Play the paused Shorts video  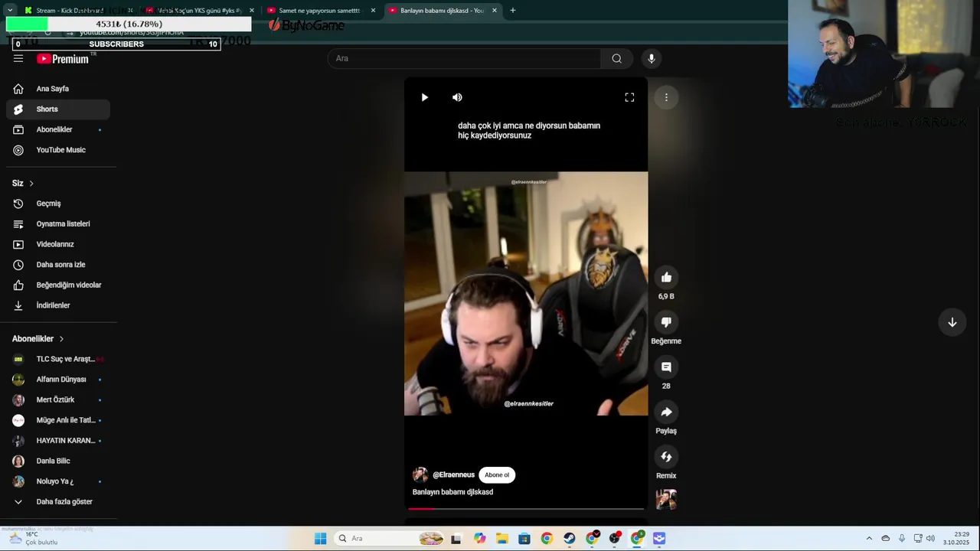(424, 97)
